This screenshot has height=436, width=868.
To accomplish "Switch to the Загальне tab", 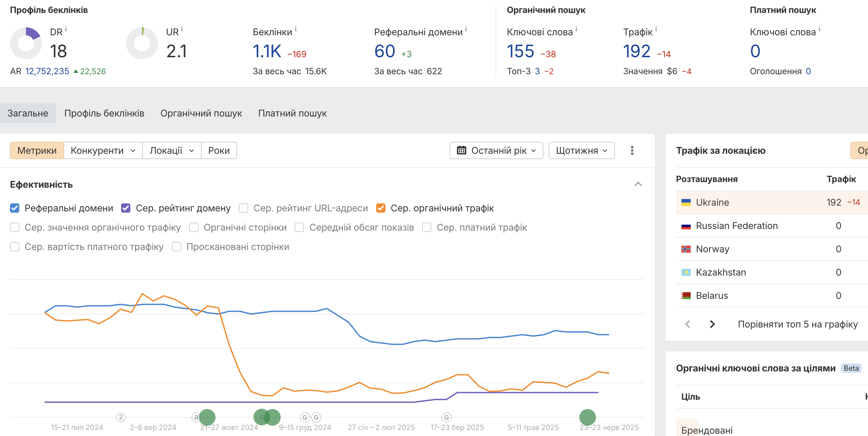I will coord(28,113).
